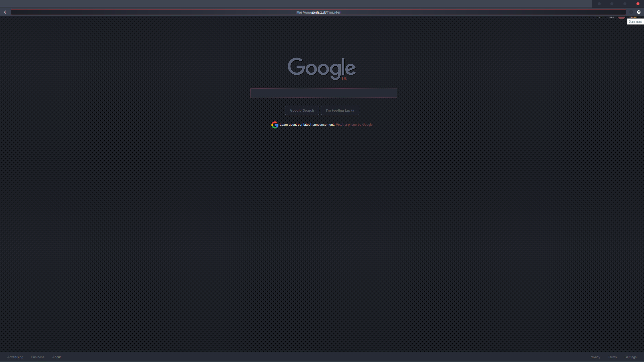Focus the Google search text box
The height and width of the screenshot is (362, 644).
(x=324, y=93)
